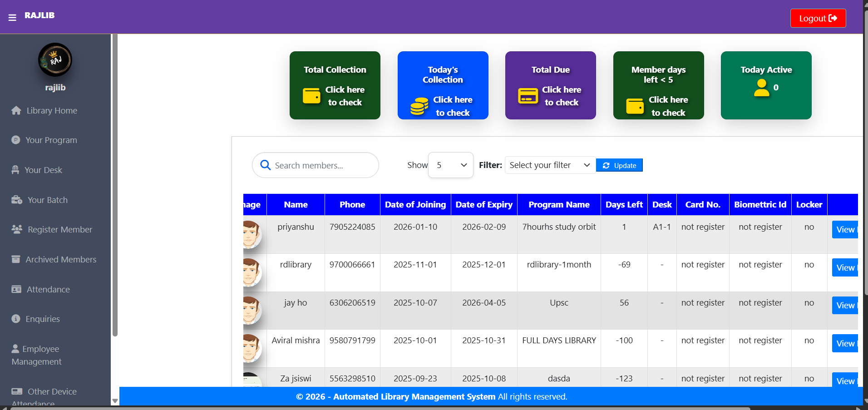Screen dimensions: 868x410
Task: Click the rajlib profile picture
Action: point(55,59)
